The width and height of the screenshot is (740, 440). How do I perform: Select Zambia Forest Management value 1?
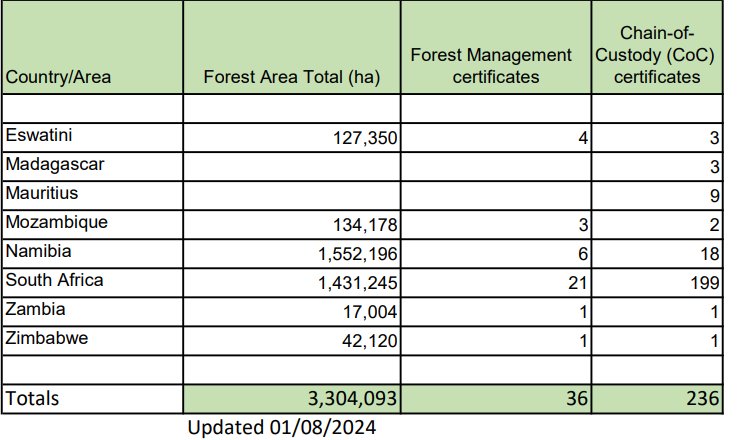583,312
